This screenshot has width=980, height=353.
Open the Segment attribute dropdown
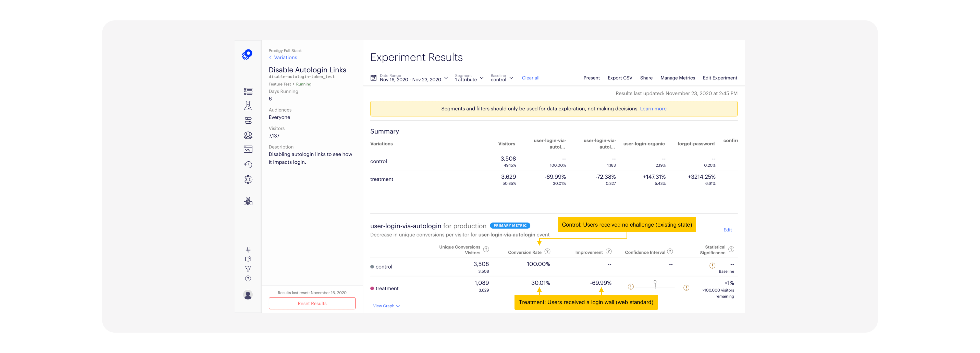click(x=469, y=78)
